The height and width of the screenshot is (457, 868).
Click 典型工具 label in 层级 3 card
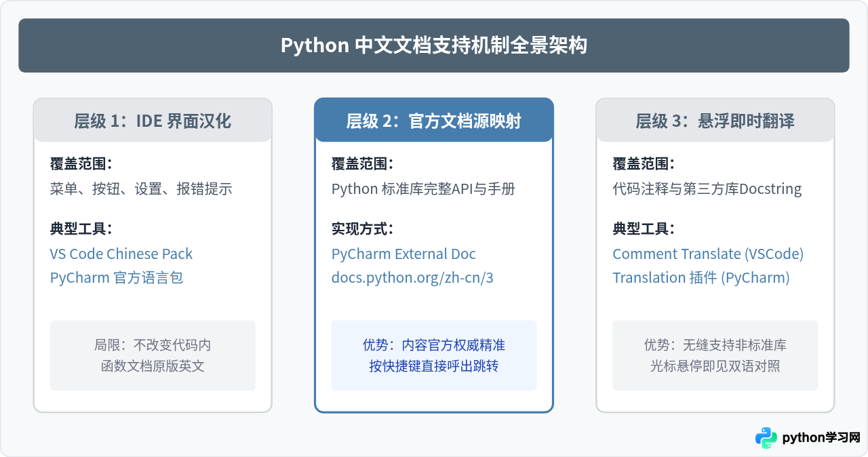(x=644, y=228)
